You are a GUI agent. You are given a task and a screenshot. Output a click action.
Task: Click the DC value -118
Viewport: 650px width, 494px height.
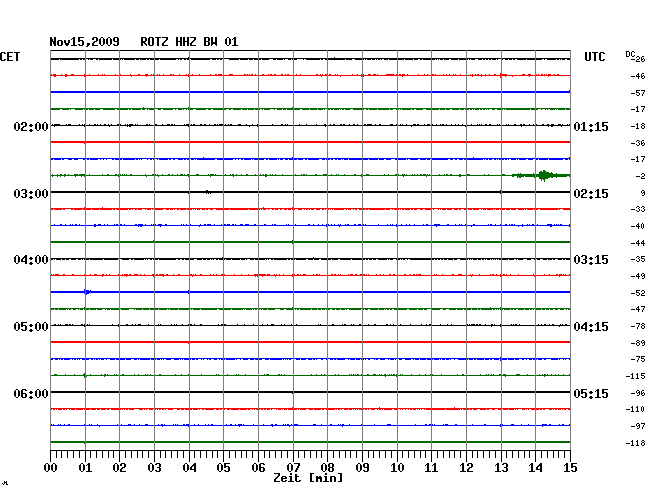(636, 443)
